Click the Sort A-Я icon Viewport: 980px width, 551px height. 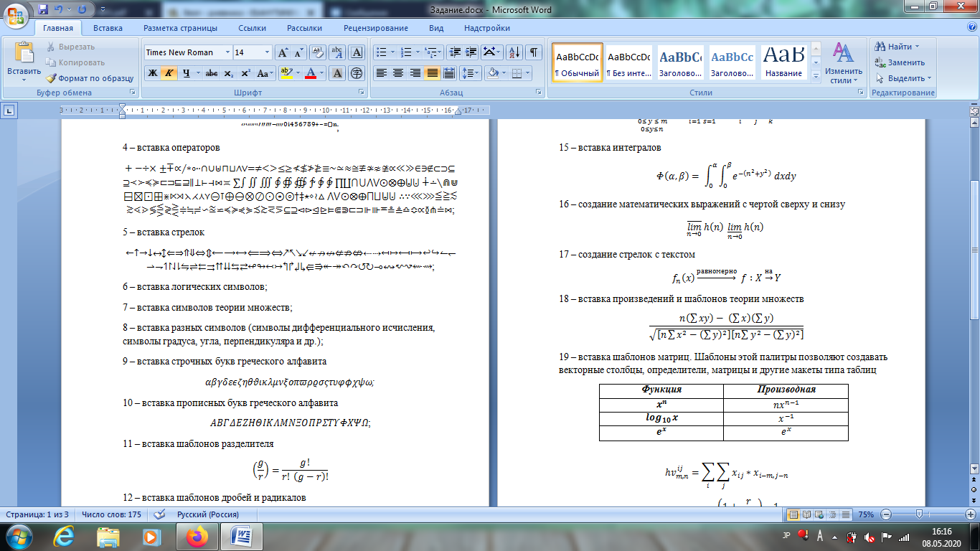tap(514, 52)
